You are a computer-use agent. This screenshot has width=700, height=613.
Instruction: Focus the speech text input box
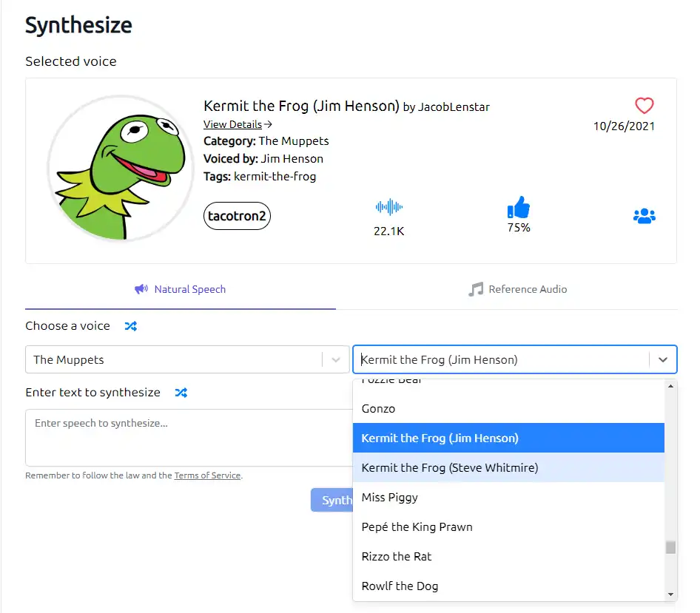coord(189,438)
